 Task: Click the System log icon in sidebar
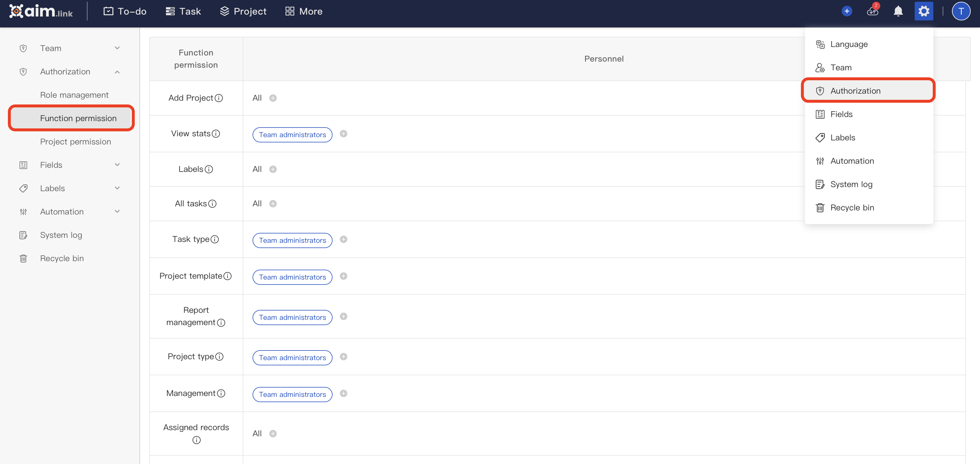click(x=23, y=235)
